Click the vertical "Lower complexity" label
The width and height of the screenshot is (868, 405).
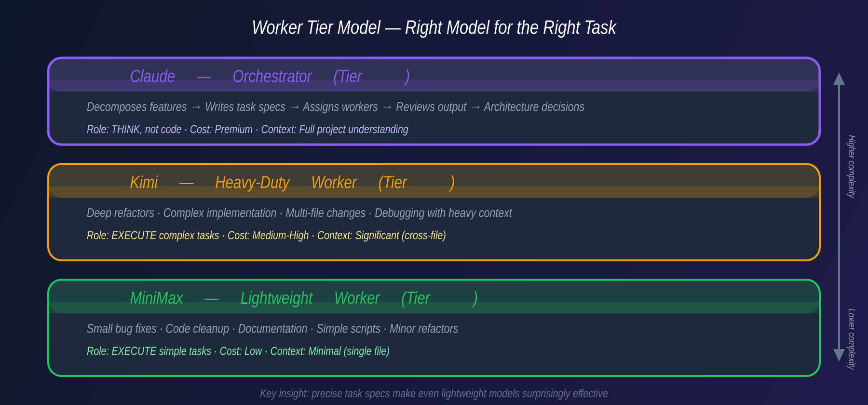[x=852, y=339]
